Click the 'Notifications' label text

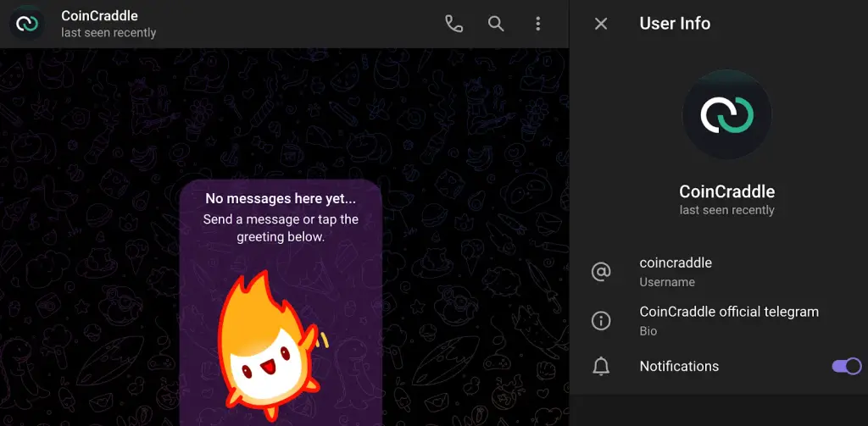(679, 366)
